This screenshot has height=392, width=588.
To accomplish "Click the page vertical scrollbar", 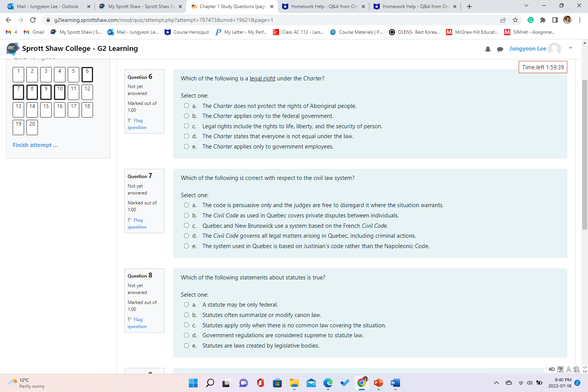I will [x=585, y=155].
